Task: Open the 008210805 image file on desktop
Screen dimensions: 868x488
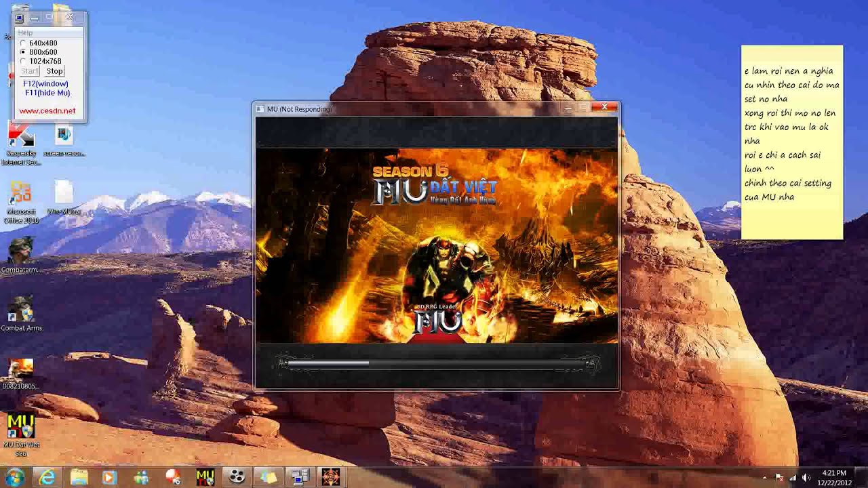Action: 21,373
